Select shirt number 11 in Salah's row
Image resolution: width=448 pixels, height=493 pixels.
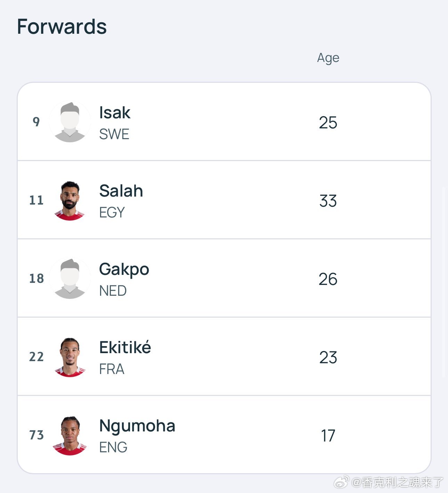click(x=36, y=200)
